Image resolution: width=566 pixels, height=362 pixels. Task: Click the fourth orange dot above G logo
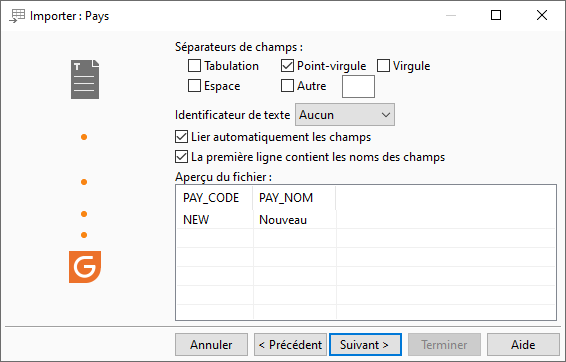[x=84, y=235]
